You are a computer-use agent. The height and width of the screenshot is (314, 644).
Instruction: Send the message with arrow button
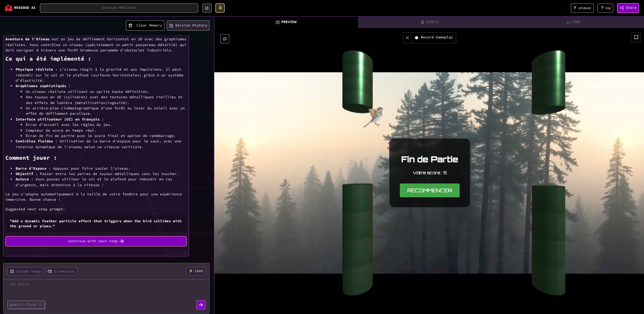point(201,305)
